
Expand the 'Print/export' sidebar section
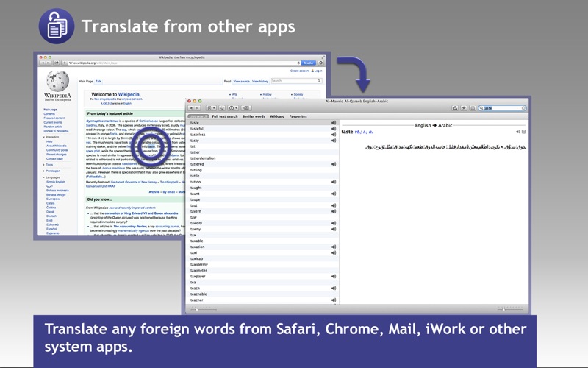[x=51, y=171]
